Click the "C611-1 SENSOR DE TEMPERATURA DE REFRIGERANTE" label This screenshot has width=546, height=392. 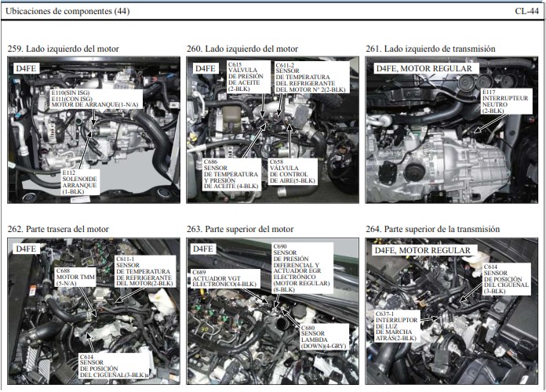click(x=144, y=271)
